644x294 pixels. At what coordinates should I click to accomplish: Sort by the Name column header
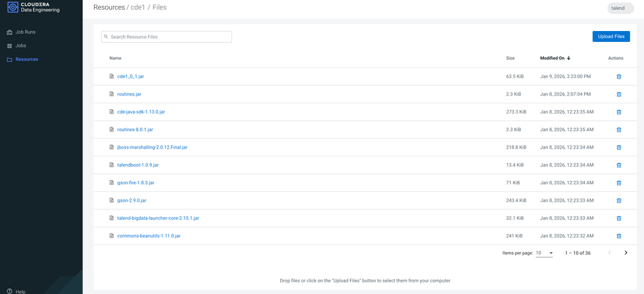[x=116, y=58]
